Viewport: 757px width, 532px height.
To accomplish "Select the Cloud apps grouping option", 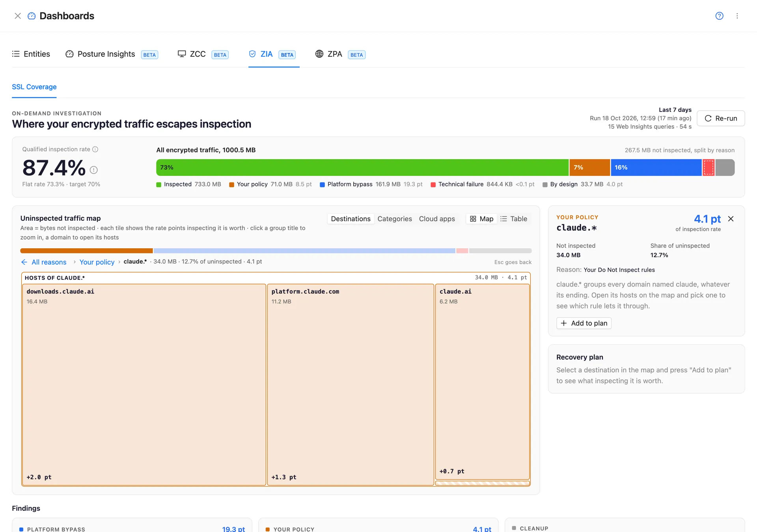I will click(437, 219).
